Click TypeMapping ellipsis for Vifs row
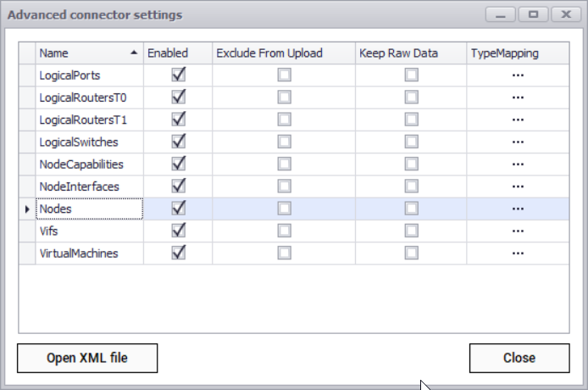The height and width of the screenshot is (390, 588). (518, 230)
